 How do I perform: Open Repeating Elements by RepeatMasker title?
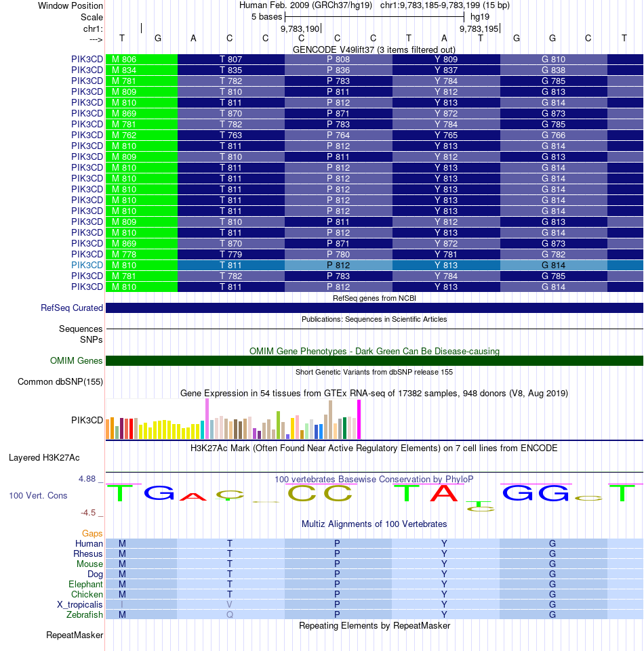coord(374,626)
